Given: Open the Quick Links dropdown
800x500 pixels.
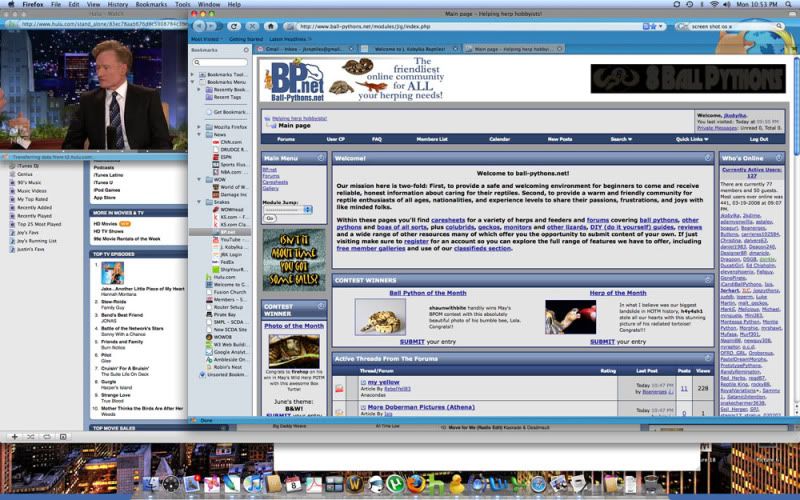Looking at the screenshot, I should (692, 139).
